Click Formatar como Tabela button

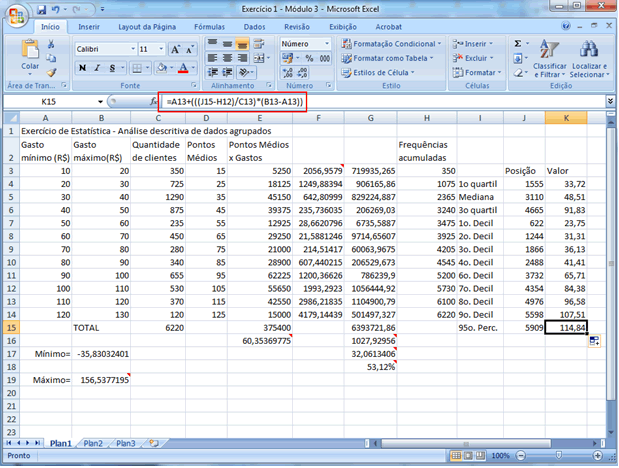pos(388,58)
